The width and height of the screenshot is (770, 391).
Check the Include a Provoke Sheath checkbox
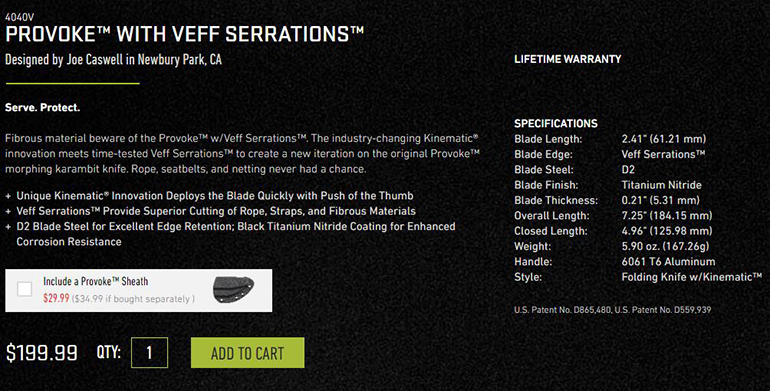pyautogui.click(x=25, y=289)
